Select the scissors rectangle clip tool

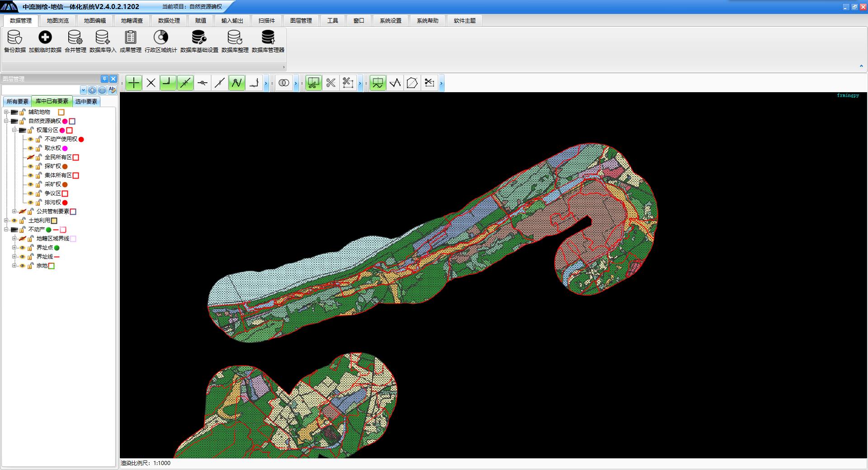[x=348, y=83]
